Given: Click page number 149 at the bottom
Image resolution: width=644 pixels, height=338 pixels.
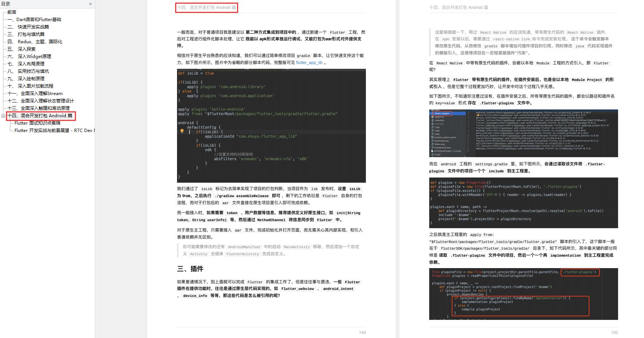Looking at the screenshot, I should click(362, 332).
